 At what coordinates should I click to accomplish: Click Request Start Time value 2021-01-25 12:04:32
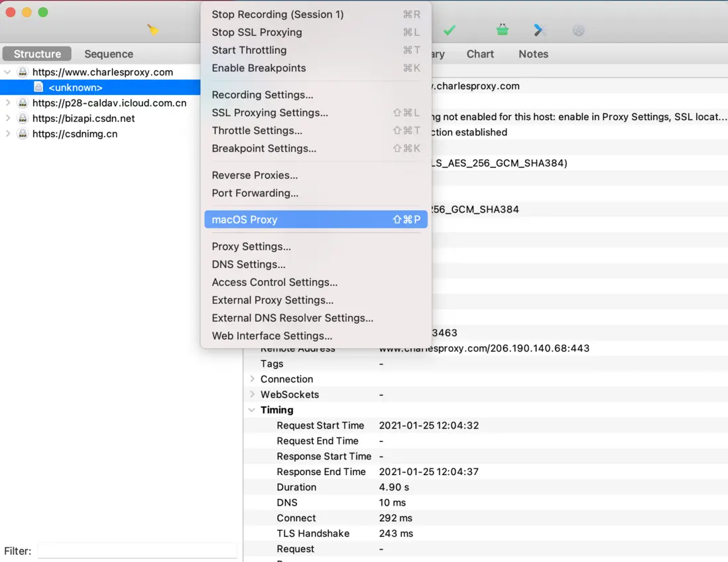point(428,425)
